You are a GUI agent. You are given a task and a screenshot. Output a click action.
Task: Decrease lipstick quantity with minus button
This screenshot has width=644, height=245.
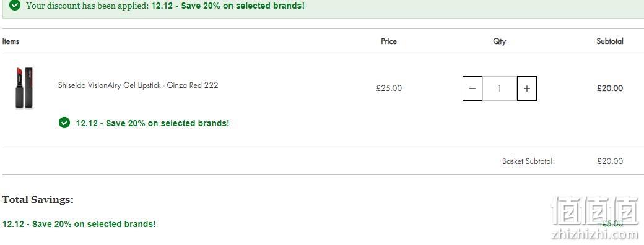pos(472,88)
